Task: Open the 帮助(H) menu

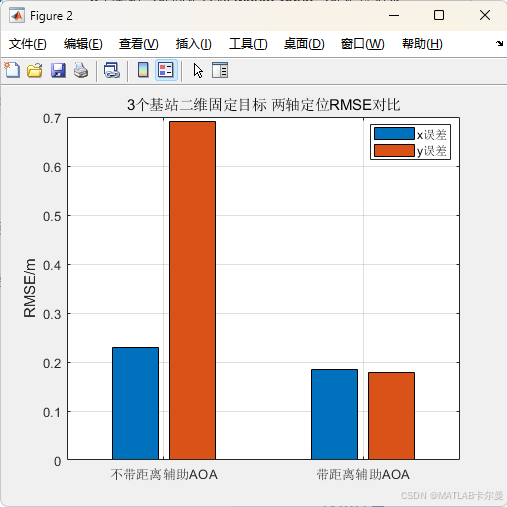Action: [422, 44]
